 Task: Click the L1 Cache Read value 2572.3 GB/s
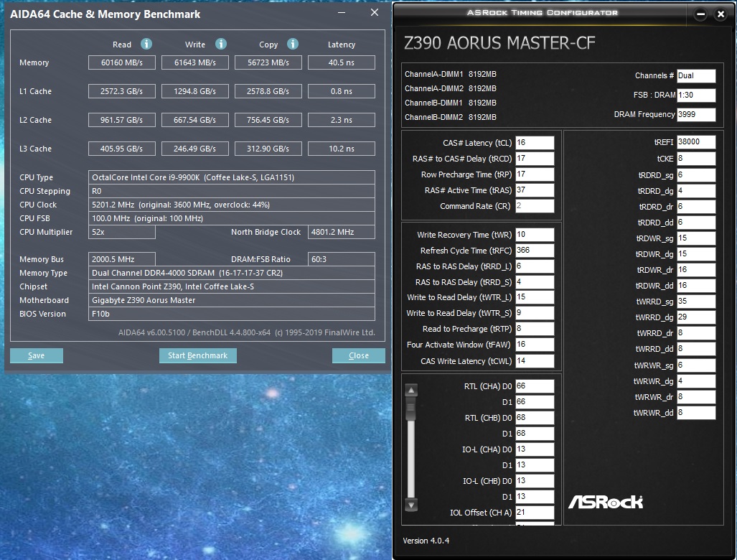122,91
